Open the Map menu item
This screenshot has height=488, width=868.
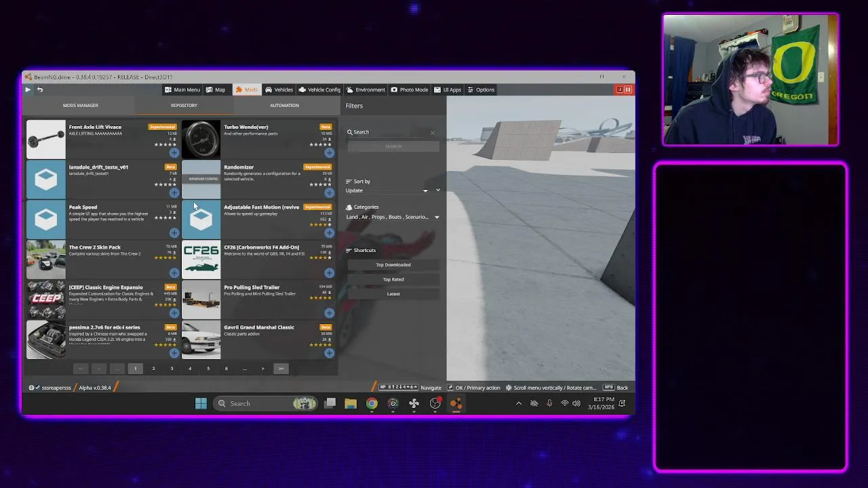216,89
